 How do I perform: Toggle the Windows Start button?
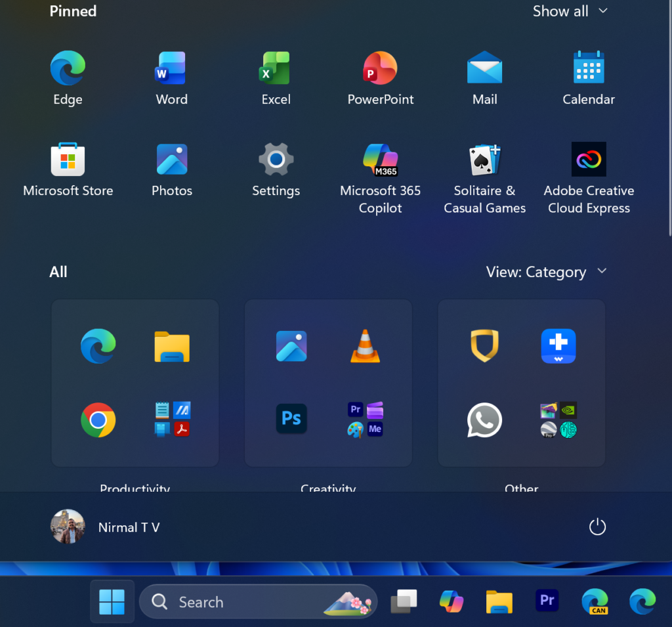(112, 602)
